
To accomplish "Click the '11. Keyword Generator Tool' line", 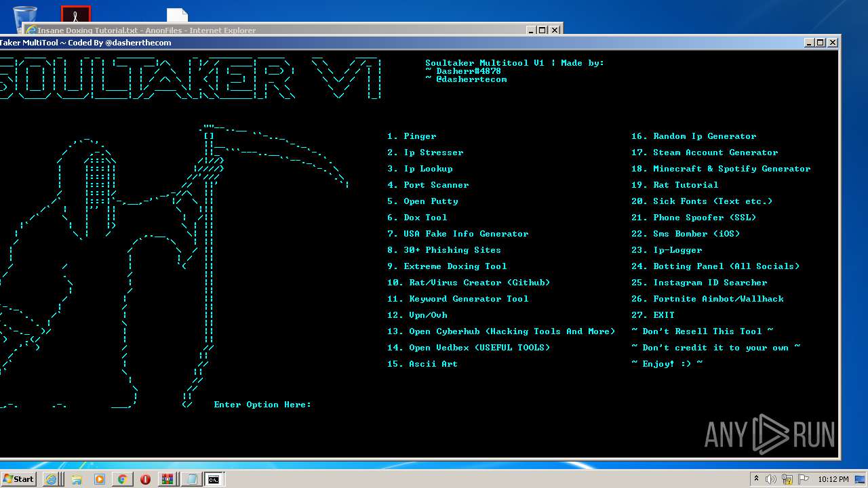I will click(x=458, y=299).
